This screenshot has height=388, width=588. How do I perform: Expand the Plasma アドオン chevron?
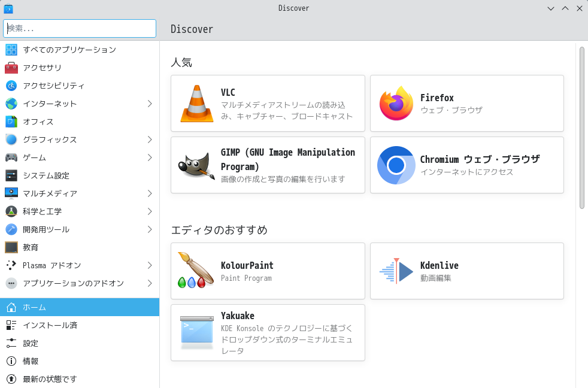[150, 265]
